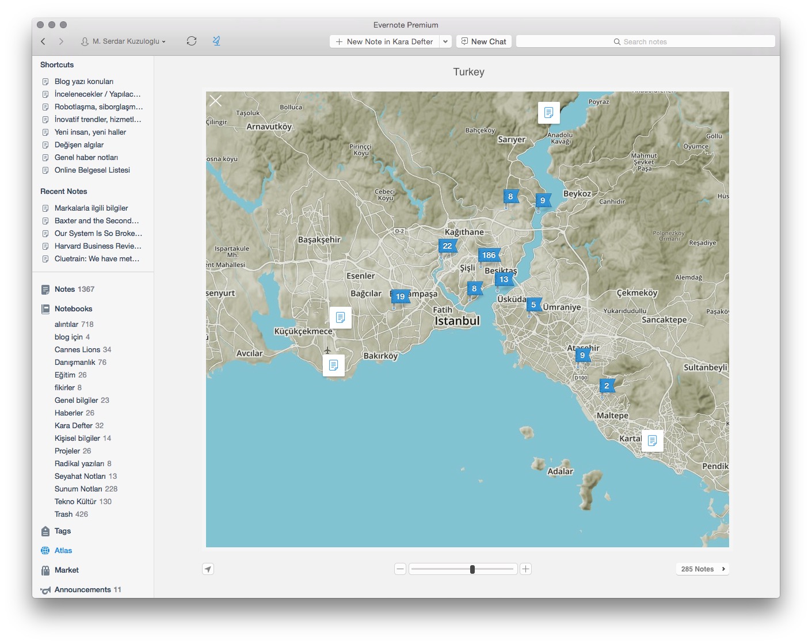Select the Tekno Kültür notebook
This screenshot has height=644, width=812.
83,502
